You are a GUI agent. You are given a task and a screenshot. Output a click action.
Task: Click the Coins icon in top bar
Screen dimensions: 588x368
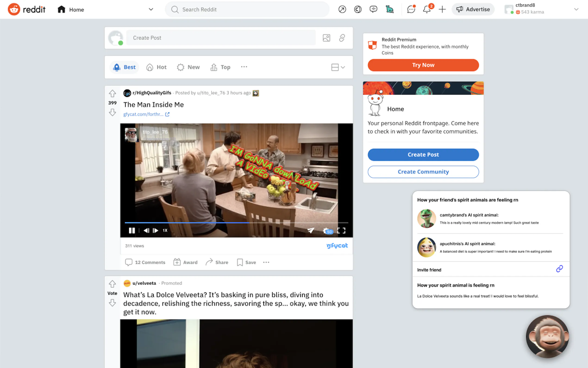[358, 10]
